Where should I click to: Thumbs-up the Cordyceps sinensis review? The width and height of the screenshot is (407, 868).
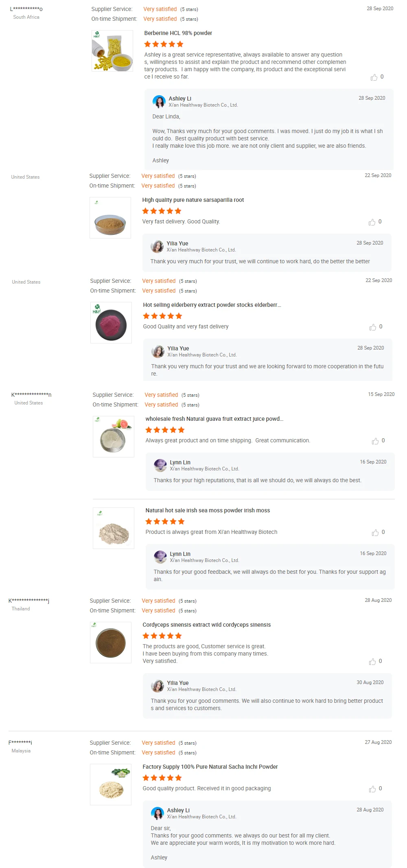[372, 662]
